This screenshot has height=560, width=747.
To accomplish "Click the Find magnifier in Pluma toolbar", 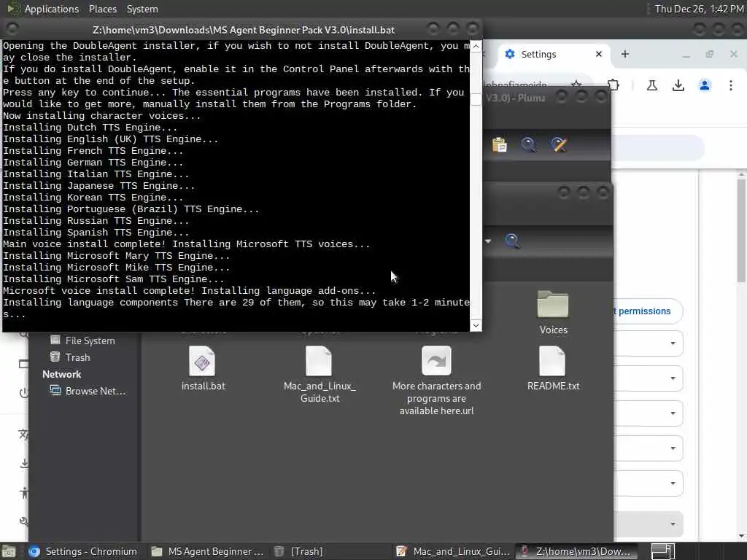I will pyautogui.click(x=528, y=145).
